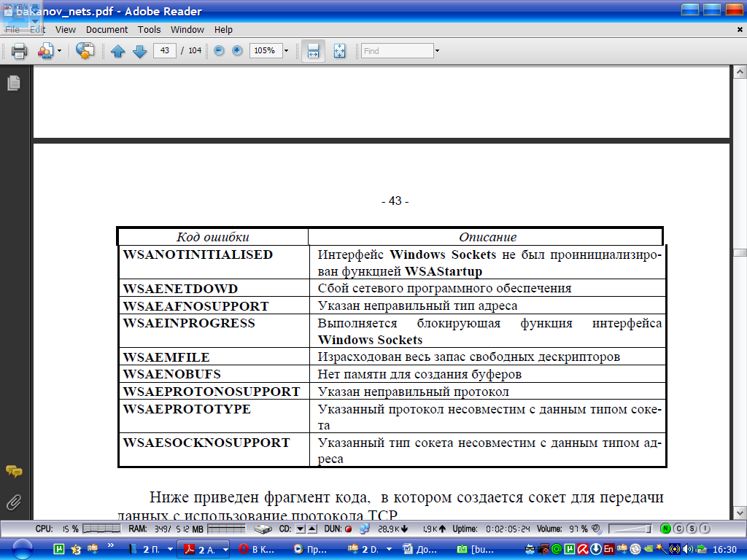This screenshot has height=560, width=747.
Task: Click the network computers icon in status bar
Action: (365, 529)
